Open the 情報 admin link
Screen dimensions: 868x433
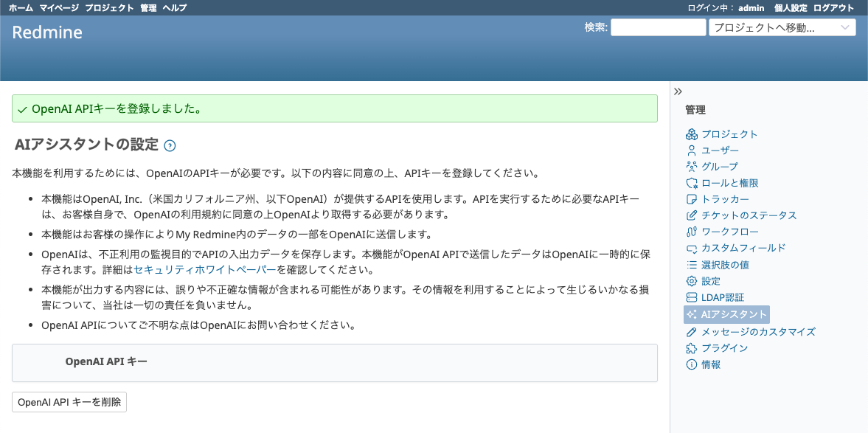pyautogui.click(x=711, y=364)
